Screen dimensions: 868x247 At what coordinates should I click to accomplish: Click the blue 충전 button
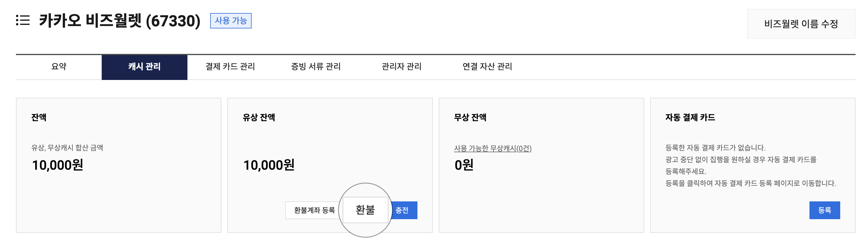[x=404, y=210]
